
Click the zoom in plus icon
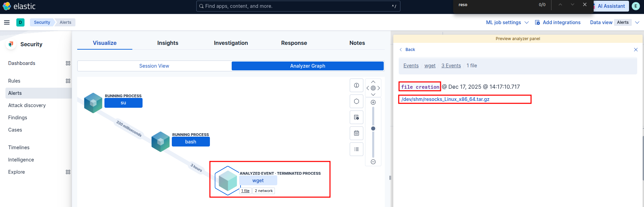(373, 102)
